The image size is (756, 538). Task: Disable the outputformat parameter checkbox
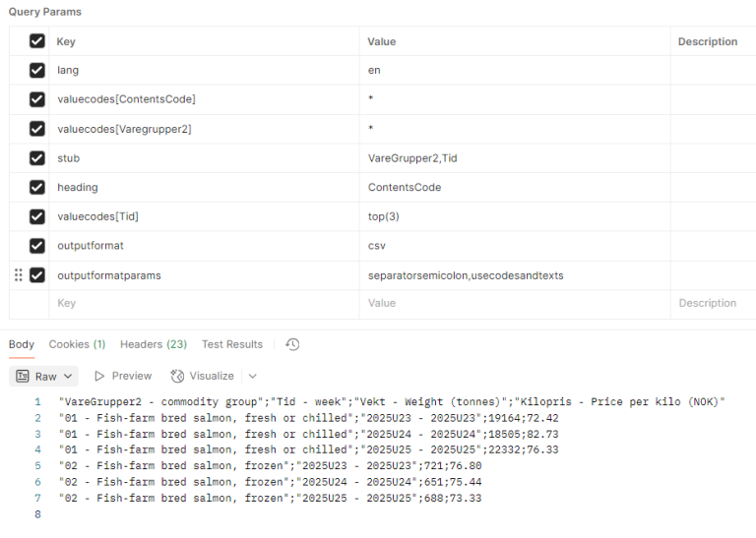(37, 246)
